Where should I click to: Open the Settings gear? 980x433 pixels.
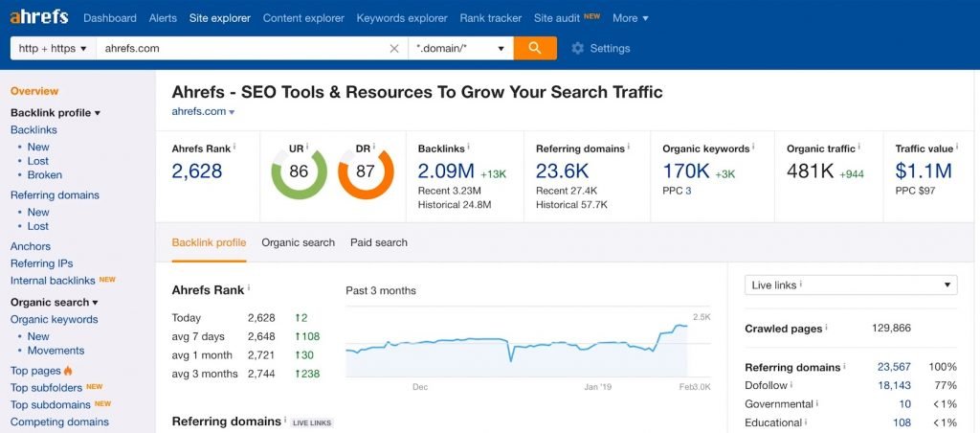pyautogui.click(x=601, y=48)
